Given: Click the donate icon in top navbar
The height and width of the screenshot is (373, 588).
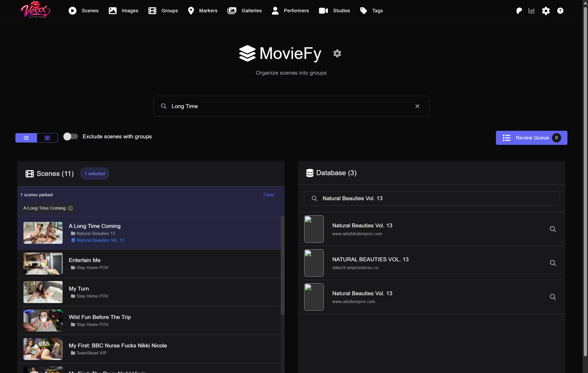Looking at the screenshot, I should (519, 11).
